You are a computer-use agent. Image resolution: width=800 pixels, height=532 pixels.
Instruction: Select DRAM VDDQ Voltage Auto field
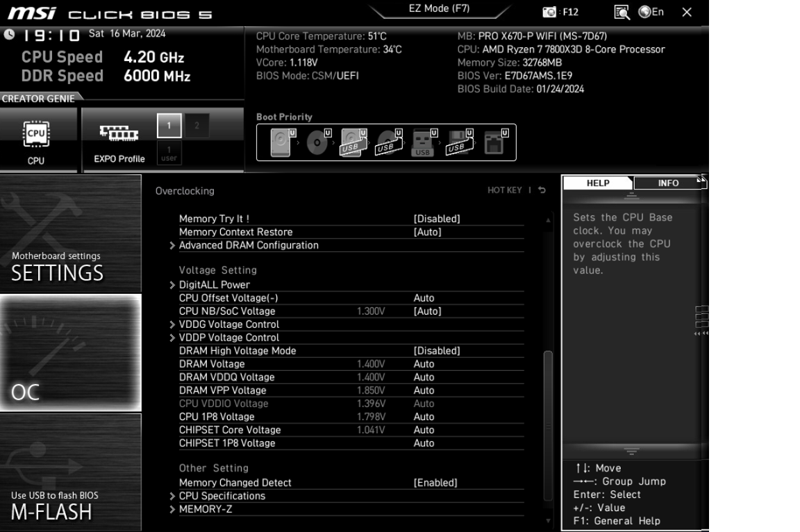[x=424, y=377]
